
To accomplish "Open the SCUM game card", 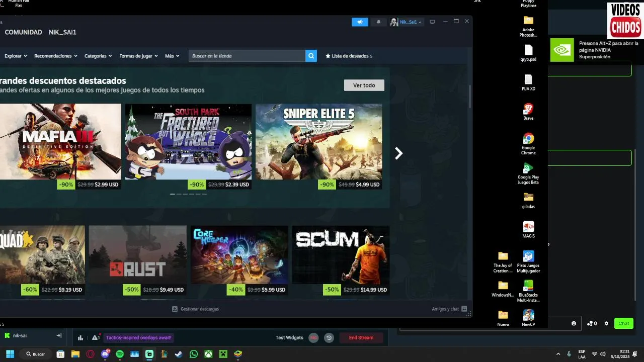I will (341, 261).
